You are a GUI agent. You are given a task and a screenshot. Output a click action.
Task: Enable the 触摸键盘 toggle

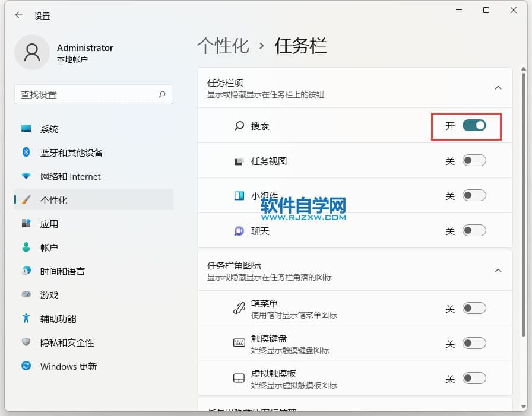(x=474, y=343)
